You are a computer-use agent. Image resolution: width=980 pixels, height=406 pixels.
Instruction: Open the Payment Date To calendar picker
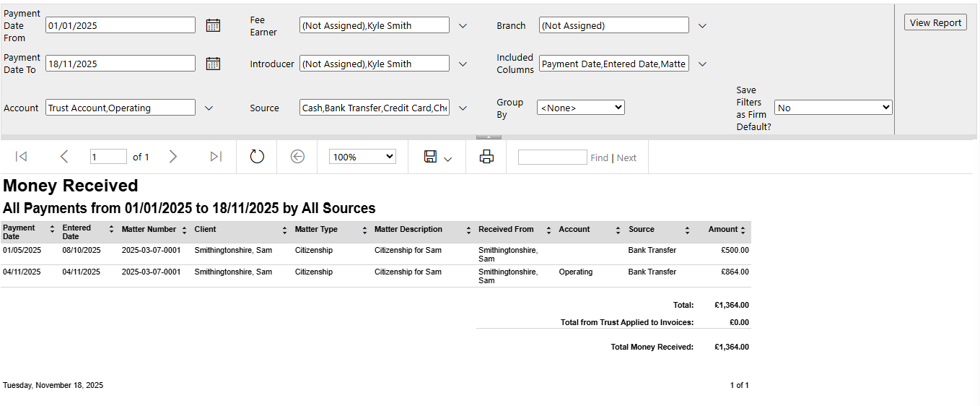(x=213, y=64)
